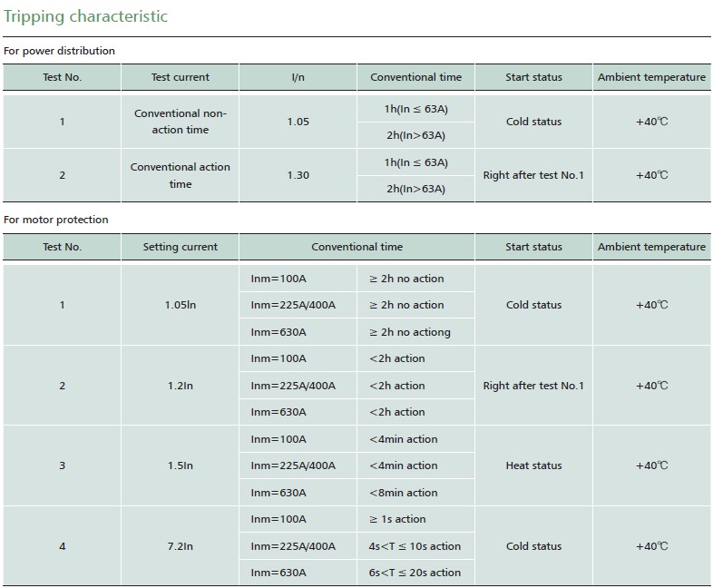Click "Right after test No.1" in motor protection table
713x588 pixels.
pos(533,386)
